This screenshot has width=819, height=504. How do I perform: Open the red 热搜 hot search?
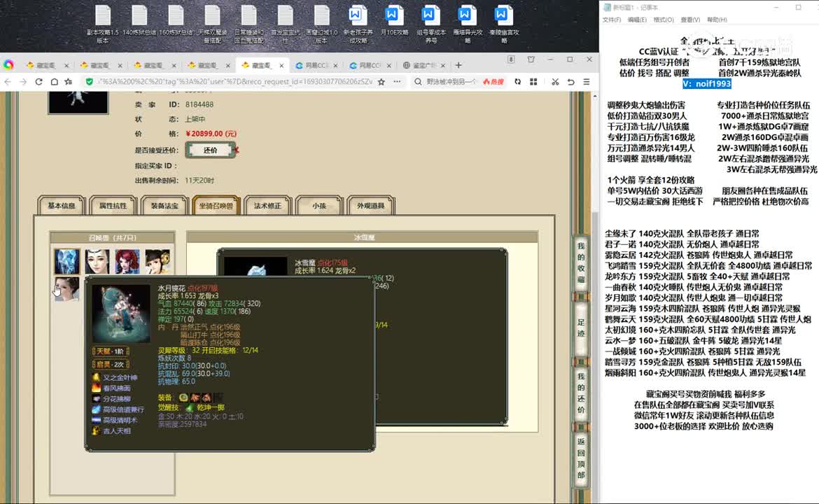point(493,82)
